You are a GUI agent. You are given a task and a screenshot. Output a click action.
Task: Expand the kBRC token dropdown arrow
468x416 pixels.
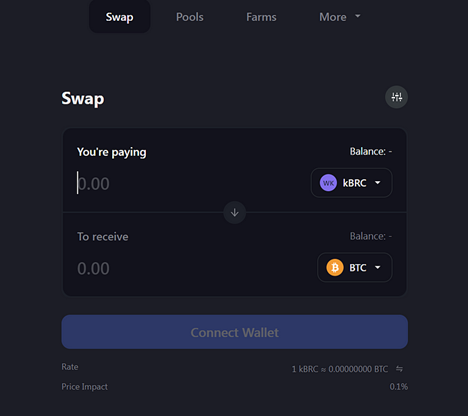(378, 183)
